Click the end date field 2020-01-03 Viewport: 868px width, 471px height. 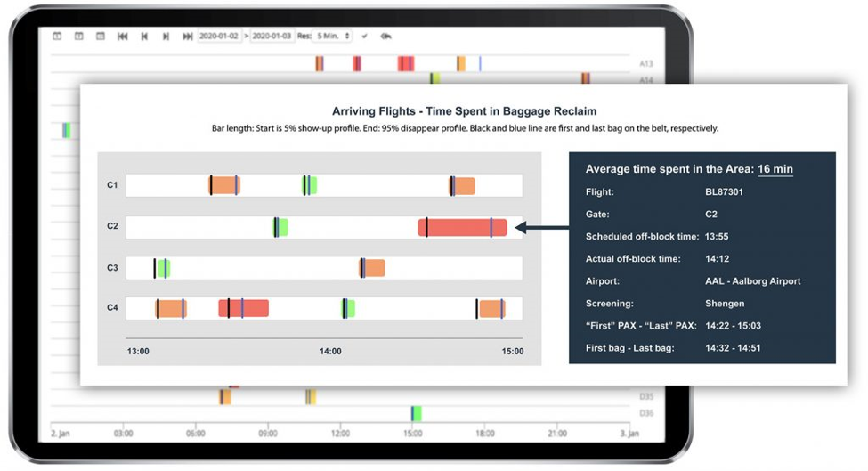coord(272,37)
